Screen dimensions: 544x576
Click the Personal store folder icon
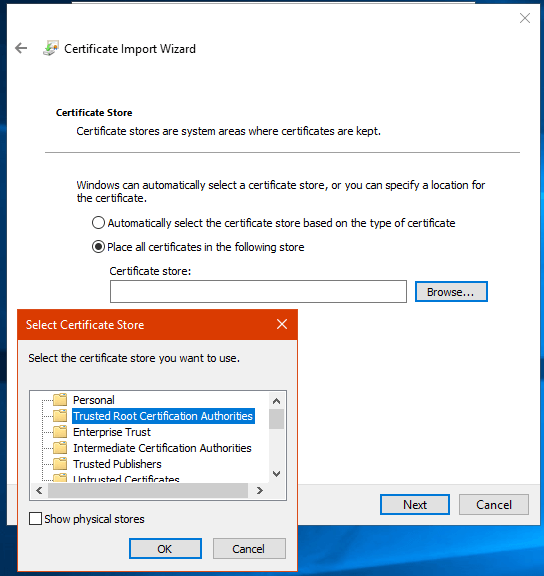(x=60, y=399)
